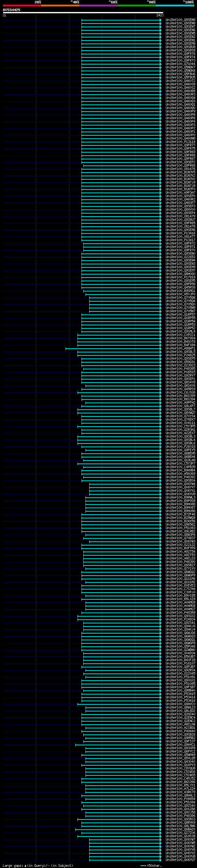The image size is (197, 868).
Task: Select the UniRef100_P51083 label
Action: click(x=180, y=528)
